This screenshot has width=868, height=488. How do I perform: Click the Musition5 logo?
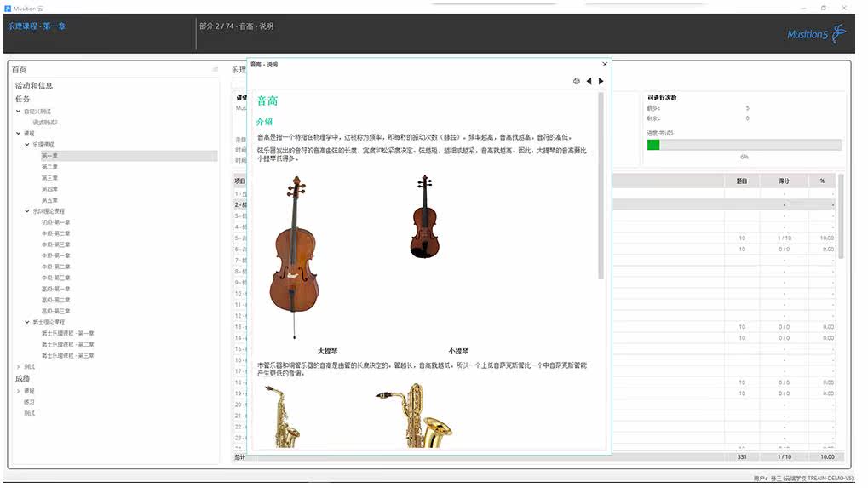[x=817, y=34]
